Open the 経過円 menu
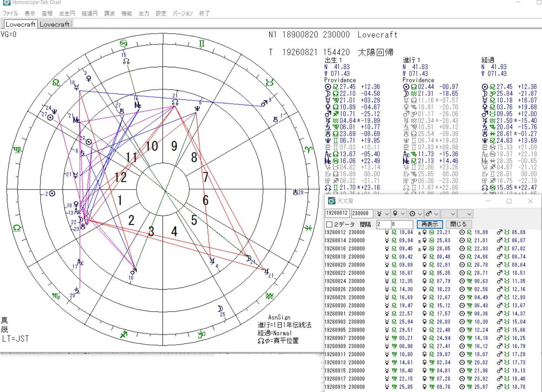Image resolution: width=542 pixels, height=392 pixels. click(89, 13)
